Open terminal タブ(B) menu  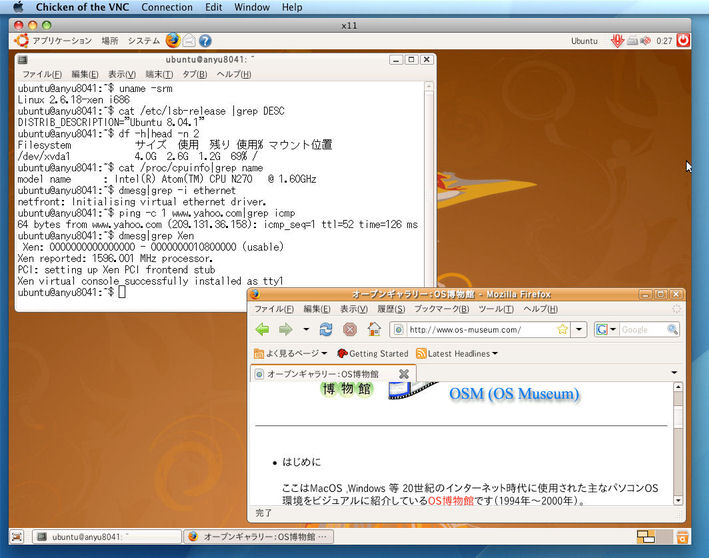coord(194,74)
